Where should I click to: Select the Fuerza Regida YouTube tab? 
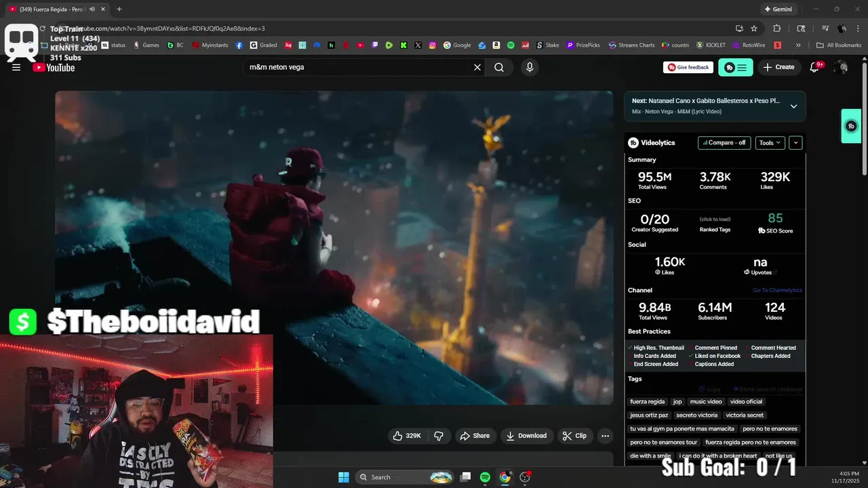tap(58, 9)
